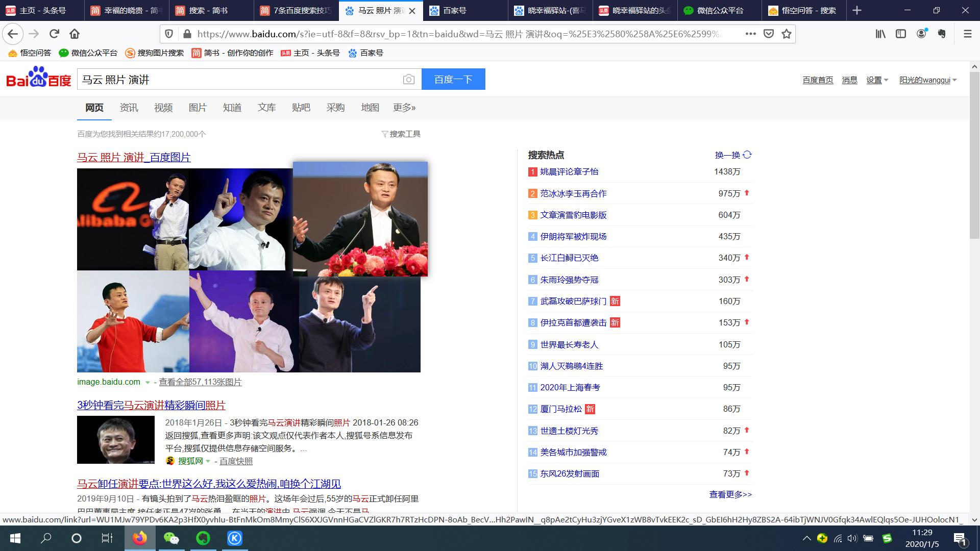The width and height of the screenshot is (980, 551).
Task: Show site security lock info
Action: pyautogui.click(x=187, y=34)
